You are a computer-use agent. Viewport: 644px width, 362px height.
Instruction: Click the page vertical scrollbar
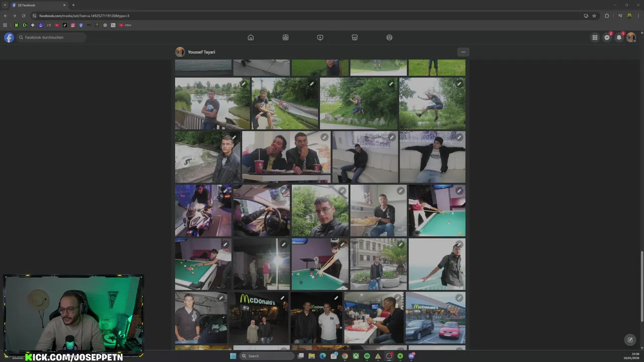pyautogui.click(x=641, y=287)
